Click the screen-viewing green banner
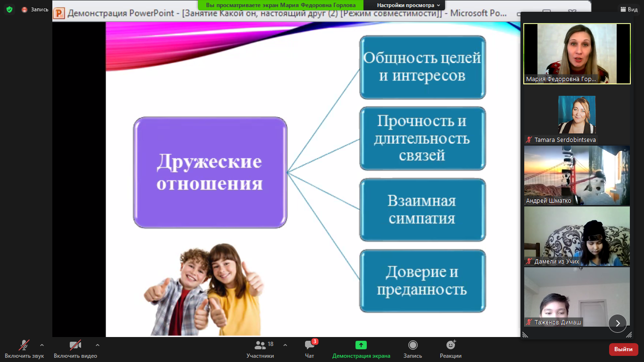 click(x=281, y=5)
